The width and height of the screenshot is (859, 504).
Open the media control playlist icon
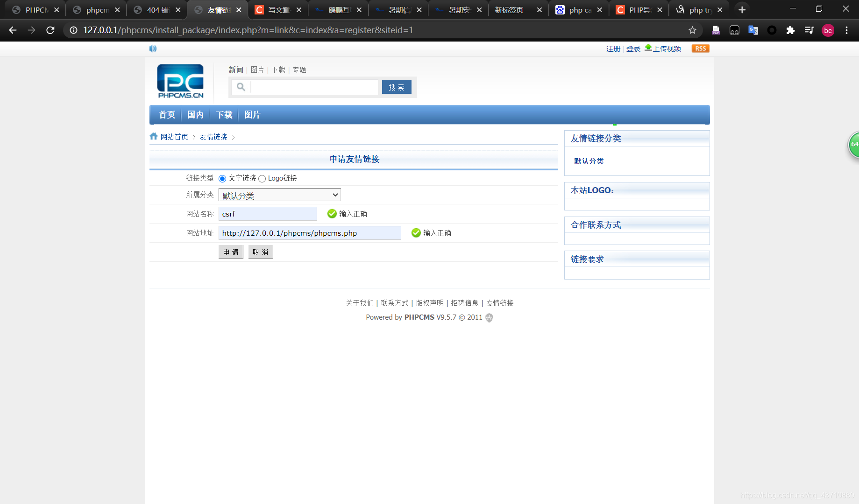[x=809, y=30]
